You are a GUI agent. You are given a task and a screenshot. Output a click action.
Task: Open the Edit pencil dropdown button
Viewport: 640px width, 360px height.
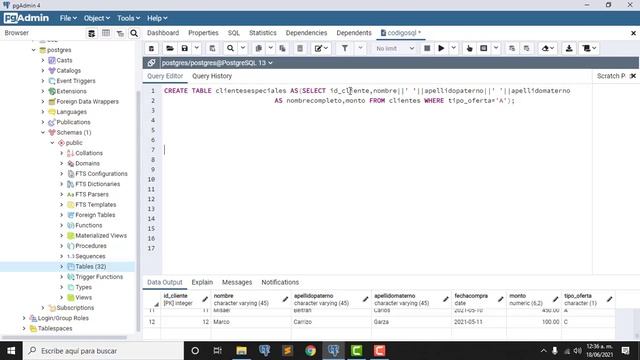point(321,49)
